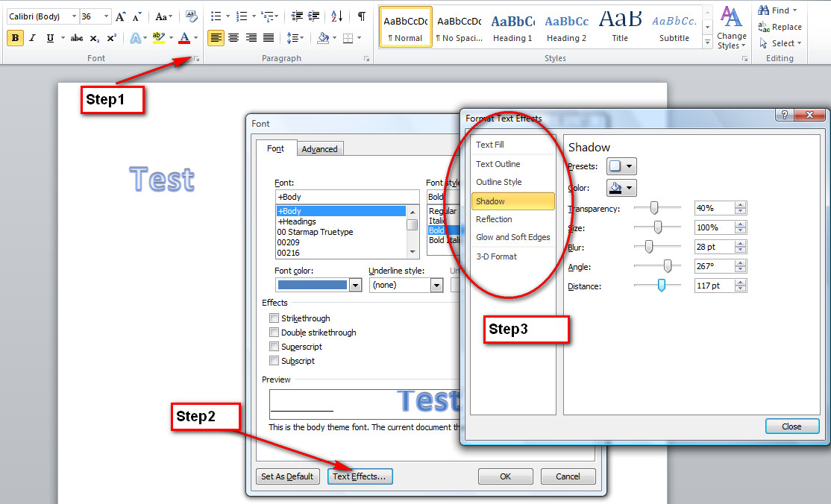
Task: Check Double strikethrough effect
Action: pyautogui.click(x=275, y=332)
